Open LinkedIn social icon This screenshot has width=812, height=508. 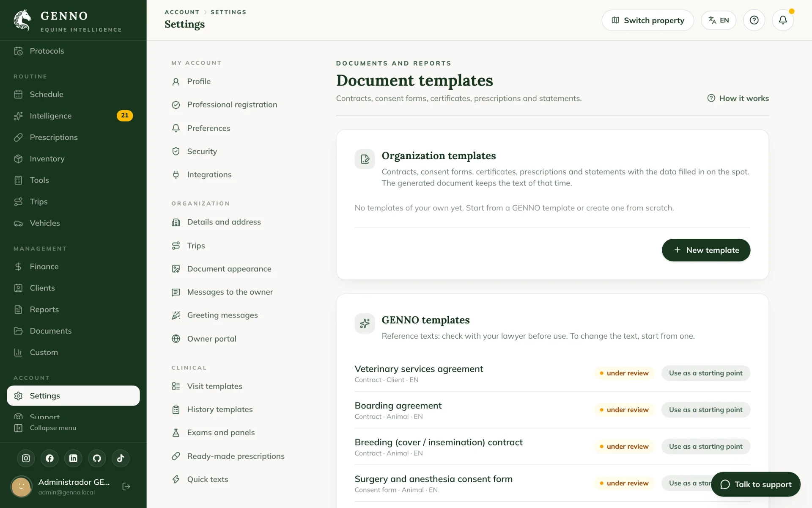(73, 458)
